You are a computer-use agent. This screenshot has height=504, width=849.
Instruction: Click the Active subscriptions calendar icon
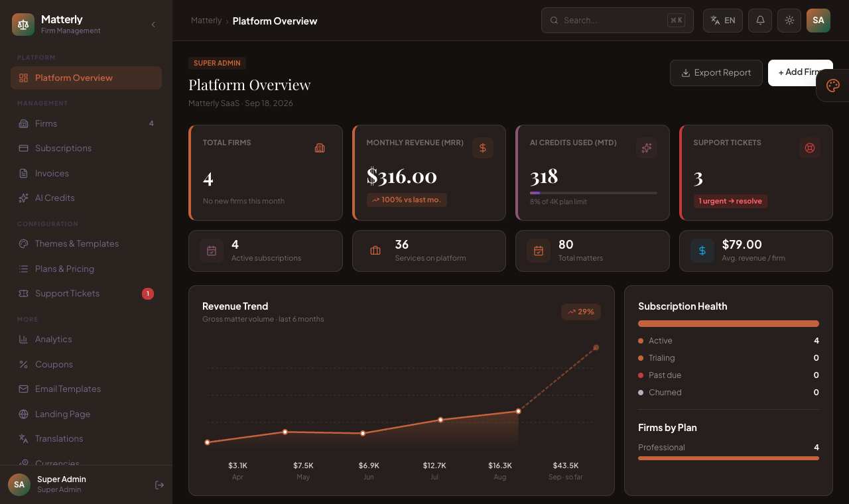[x=212, y=251]
